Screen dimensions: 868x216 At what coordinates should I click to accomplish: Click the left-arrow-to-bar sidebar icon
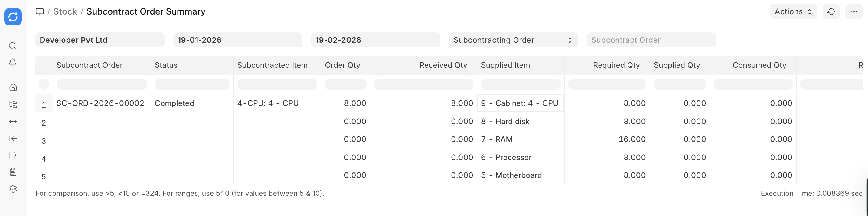13,138
